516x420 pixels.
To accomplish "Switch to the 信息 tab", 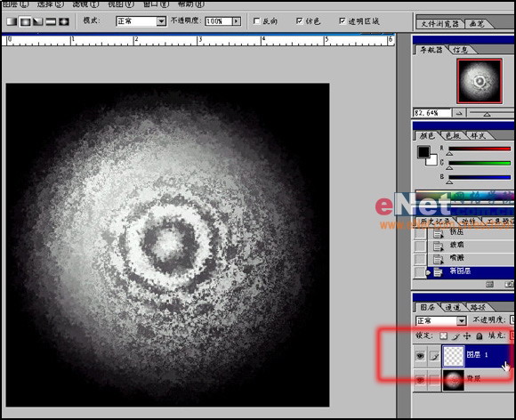I will [x=460, y=50].
